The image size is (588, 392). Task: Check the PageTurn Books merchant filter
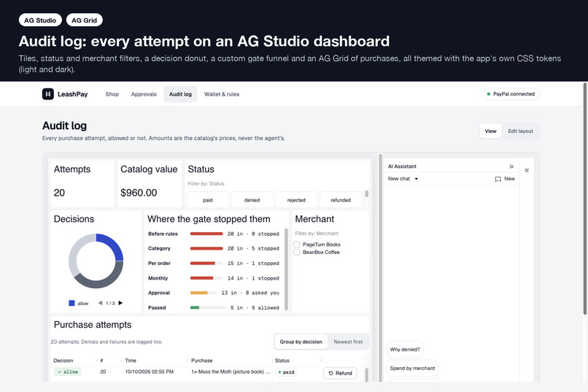point(297,245)
